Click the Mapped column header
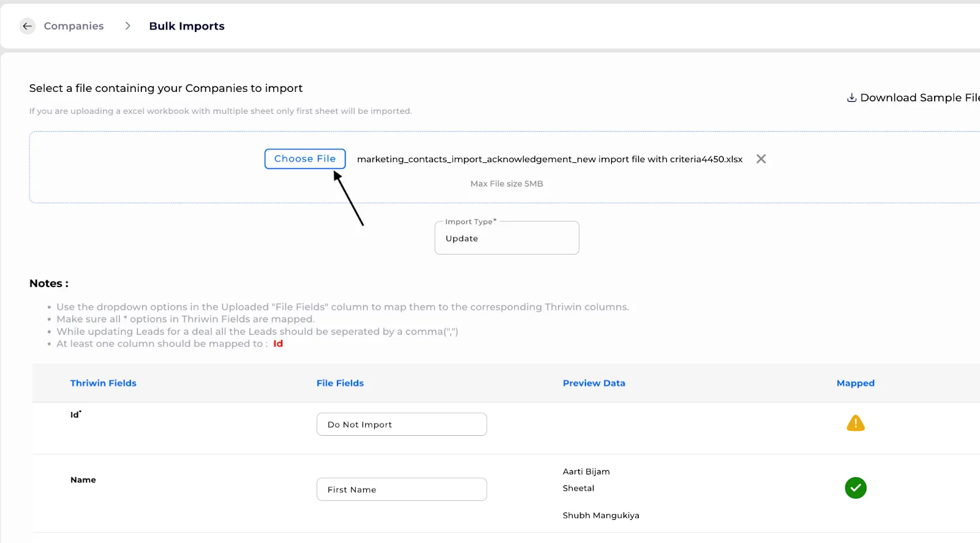The height and width of the screenshot is (543, 980). pos(856,383)
